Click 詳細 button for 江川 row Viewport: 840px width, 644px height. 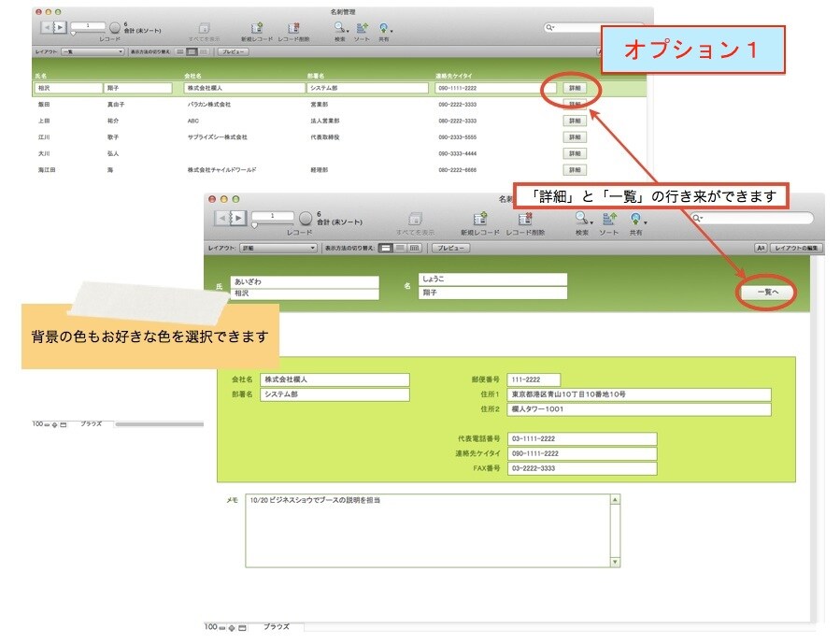point(575,137)
